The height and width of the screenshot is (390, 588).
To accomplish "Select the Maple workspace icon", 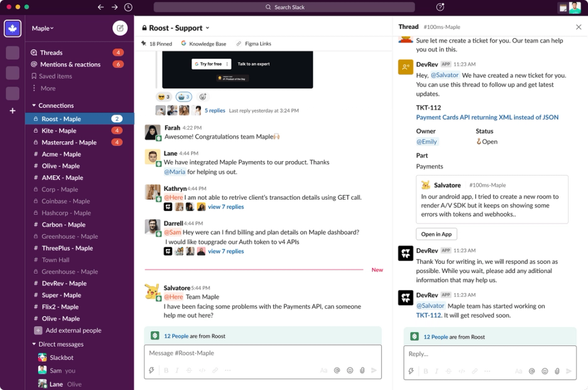I will pos(13,28).
